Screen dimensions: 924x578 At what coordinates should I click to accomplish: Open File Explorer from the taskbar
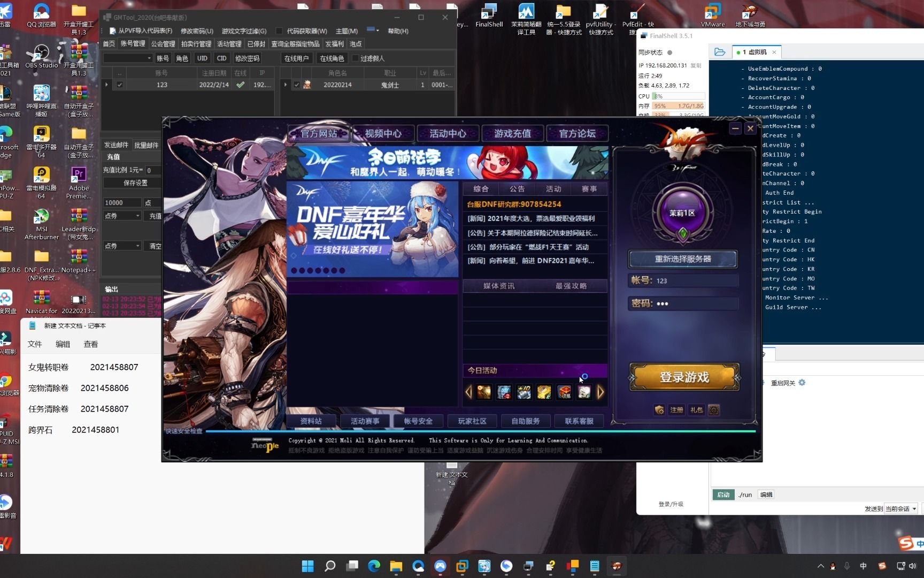click(396, 566)
